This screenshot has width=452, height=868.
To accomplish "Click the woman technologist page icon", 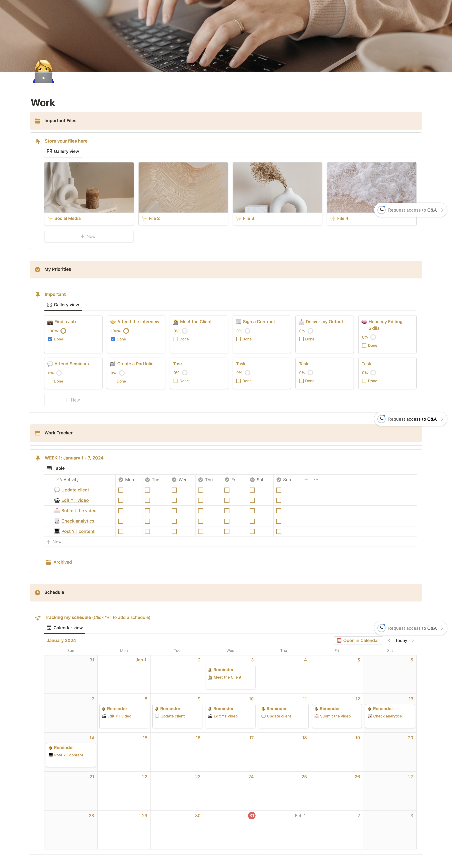I will point(44,71).
